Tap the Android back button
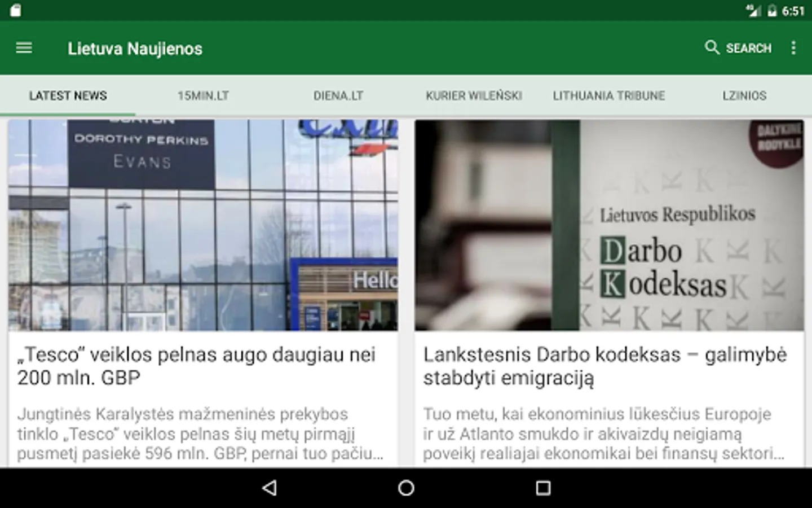Viewport: 812px width, 508px height. click(x=270, y=488)
